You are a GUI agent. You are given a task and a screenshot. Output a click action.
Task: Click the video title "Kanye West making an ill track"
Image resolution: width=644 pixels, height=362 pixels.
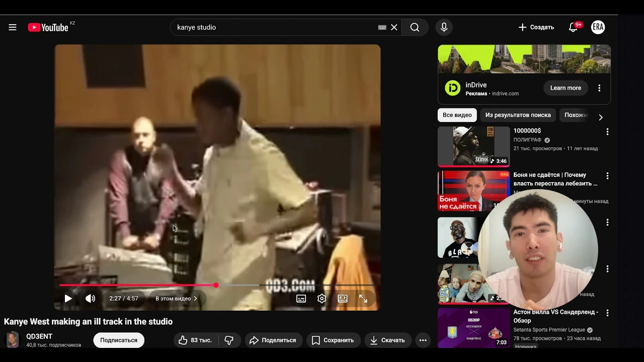[88, 322]
